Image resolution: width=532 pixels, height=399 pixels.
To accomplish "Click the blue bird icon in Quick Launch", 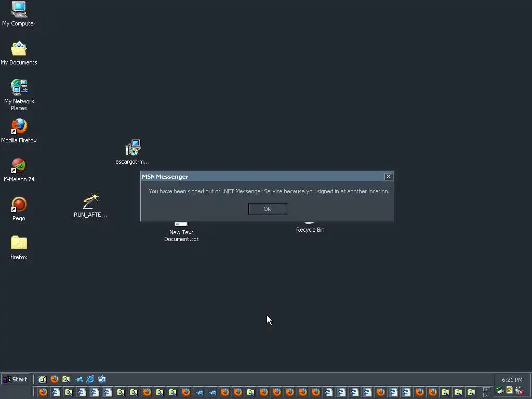I will click(x=78, y=379).
